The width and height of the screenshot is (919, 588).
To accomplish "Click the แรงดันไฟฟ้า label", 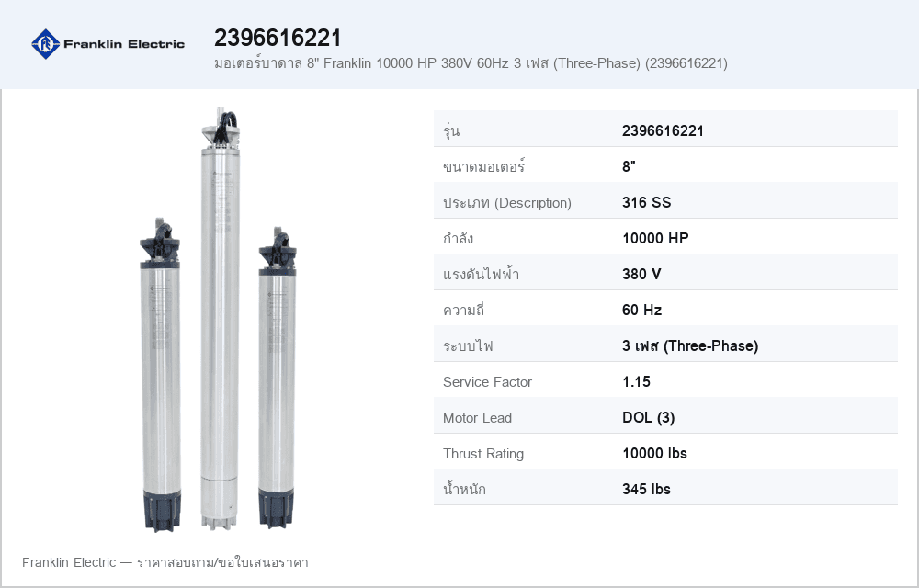I will [482, 274].
